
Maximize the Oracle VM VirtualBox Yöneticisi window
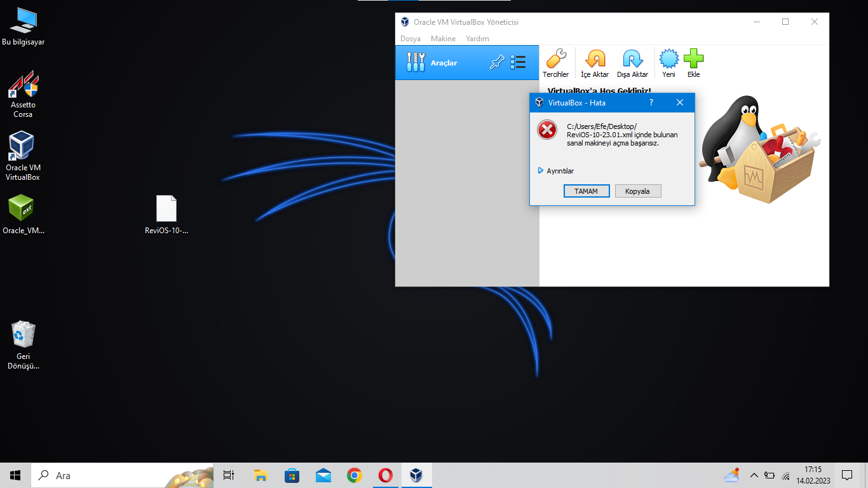785,22
